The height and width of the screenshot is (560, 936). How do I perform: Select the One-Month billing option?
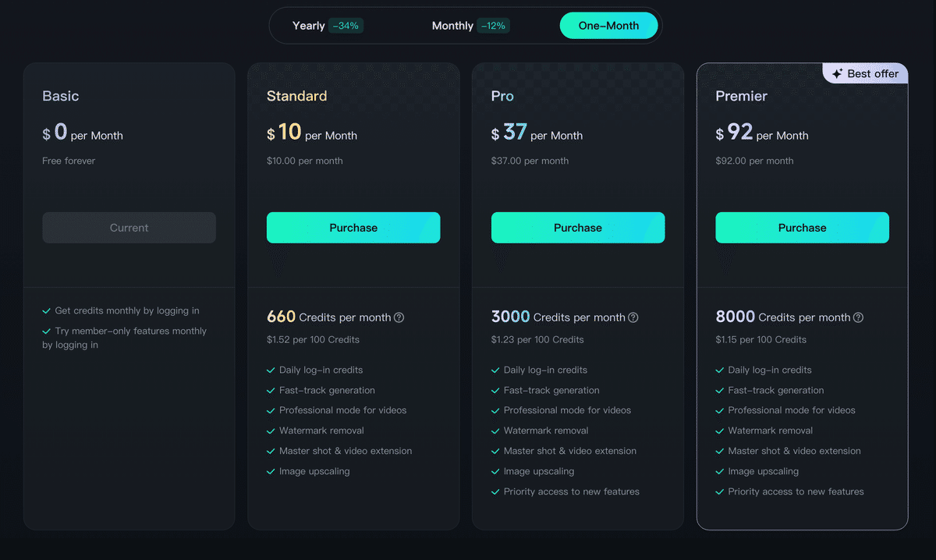click(608, 26)
